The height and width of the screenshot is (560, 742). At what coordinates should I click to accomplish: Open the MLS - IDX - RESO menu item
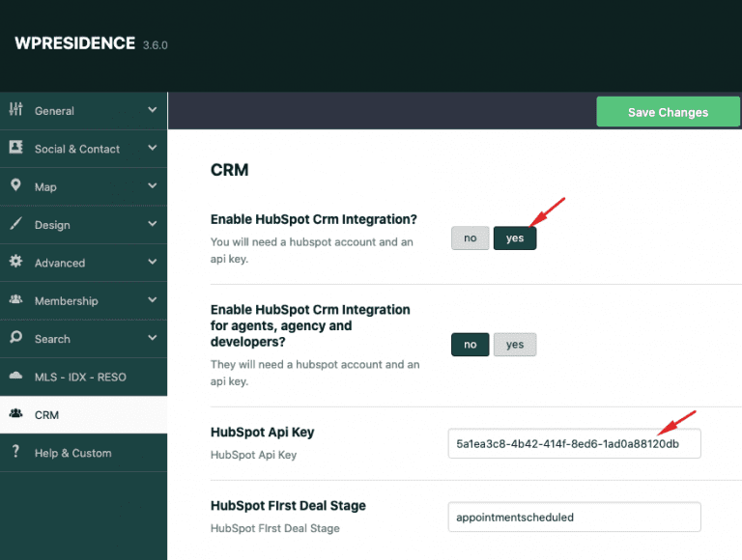tap(83, 377)
